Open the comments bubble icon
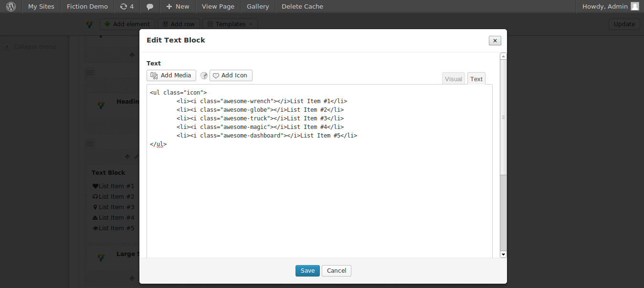This screenshot has height=288, width=644. click(x=150, y=7)
